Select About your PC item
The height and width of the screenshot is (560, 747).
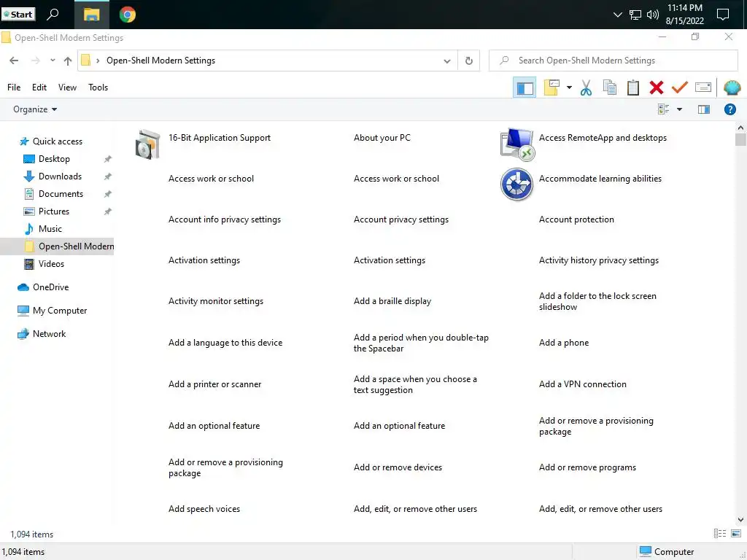click(382, 138)
